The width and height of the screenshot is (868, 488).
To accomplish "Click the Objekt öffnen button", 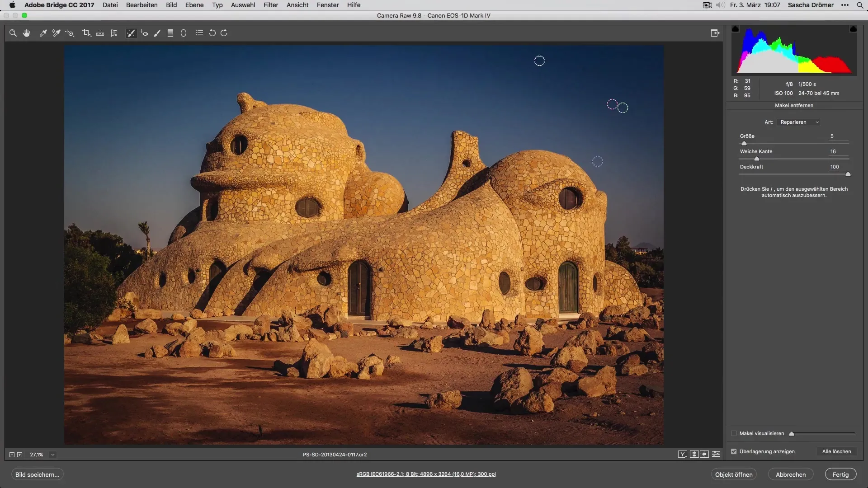I will [x=733, y=474].
